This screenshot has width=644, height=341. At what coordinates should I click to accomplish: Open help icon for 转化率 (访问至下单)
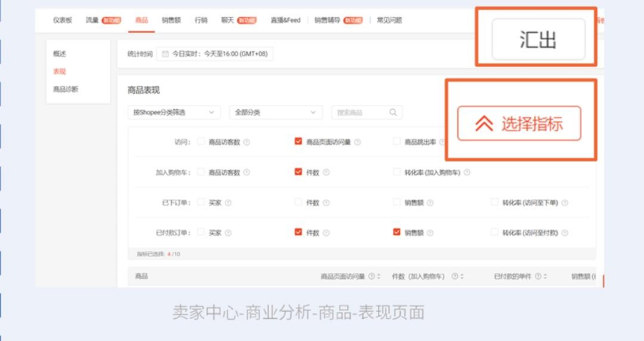pos(565,203)
